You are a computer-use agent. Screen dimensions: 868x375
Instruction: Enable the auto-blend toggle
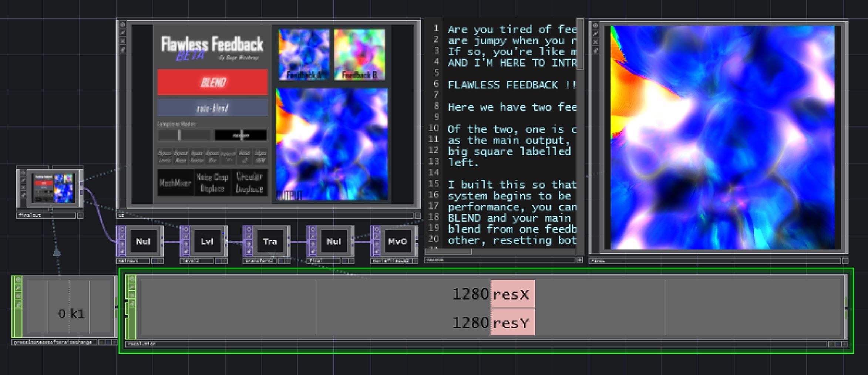pos(212,108)
